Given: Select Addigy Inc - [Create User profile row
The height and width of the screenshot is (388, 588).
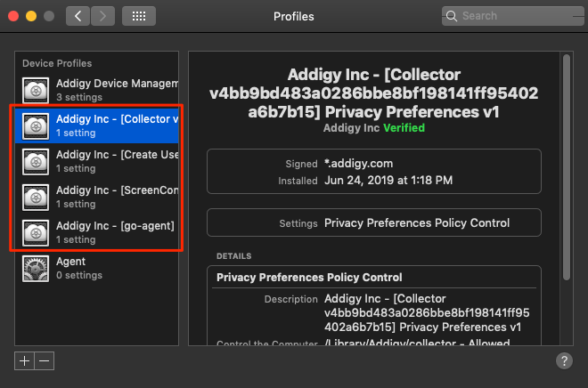Looking at the screenshot, I should tap(97, 161).
